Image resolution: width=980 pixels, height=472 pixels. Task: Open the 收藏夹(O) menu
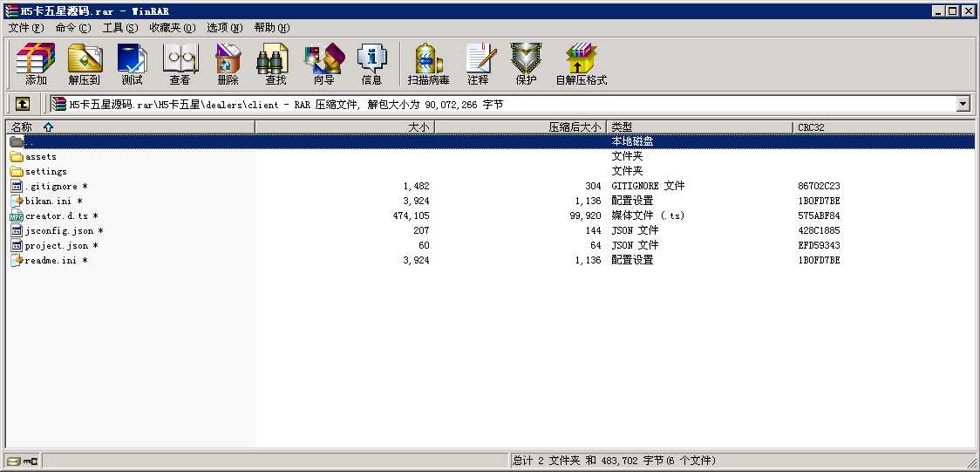pyautogui.click(x=173, y=28)
